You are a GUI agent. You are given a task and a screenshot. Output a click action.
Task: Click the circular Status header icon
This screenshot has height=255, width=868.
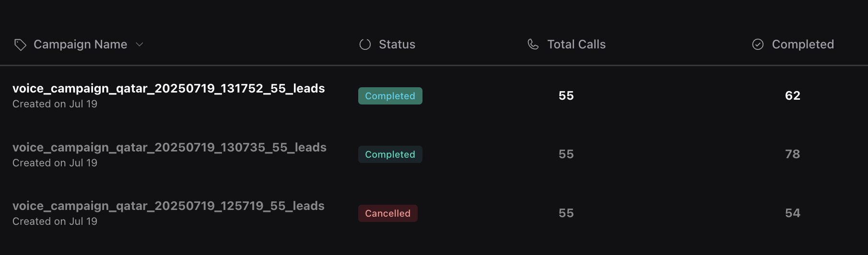click(365, 45)
